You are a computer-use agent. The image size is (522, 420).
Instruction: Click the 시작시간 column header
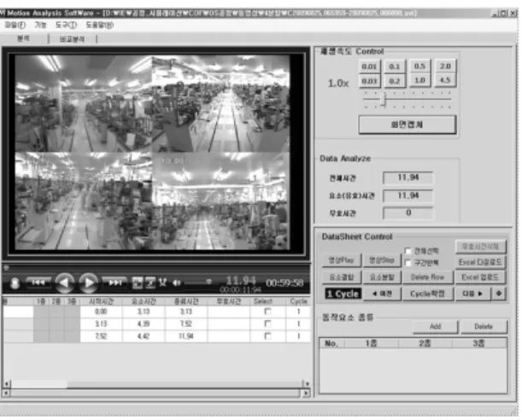[101, 301]
